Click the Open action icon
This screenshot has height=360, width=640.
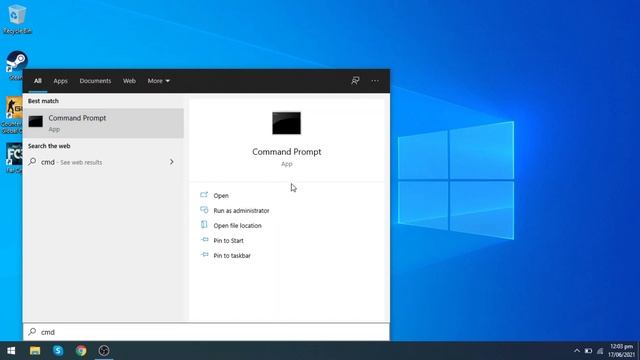pos(204,195)
